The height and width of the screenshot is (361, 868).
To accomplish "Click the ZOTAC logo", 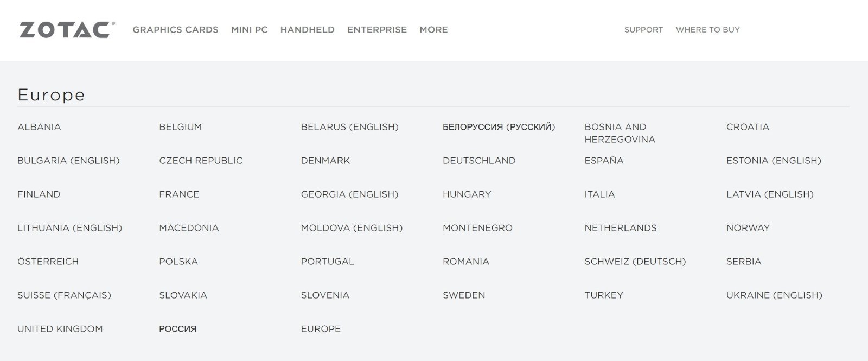I will (x=67, y=30).
